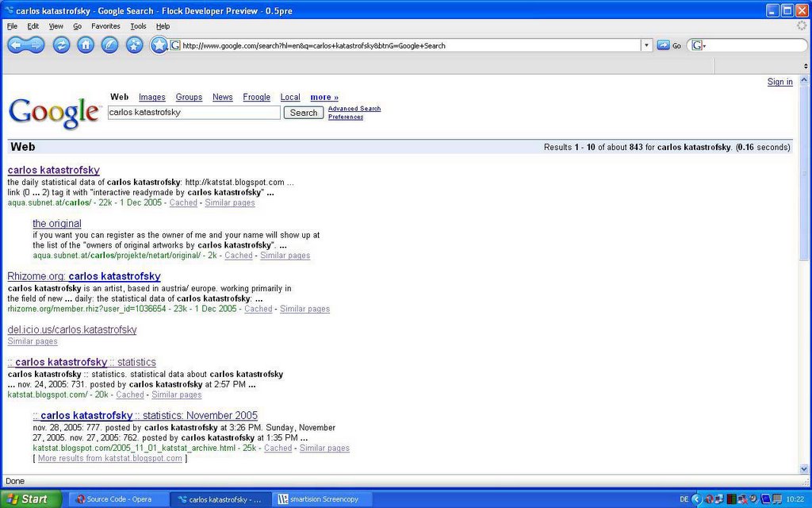812x508 pixels.
Task: Click the Sign in link
Action: click(780, 82)
